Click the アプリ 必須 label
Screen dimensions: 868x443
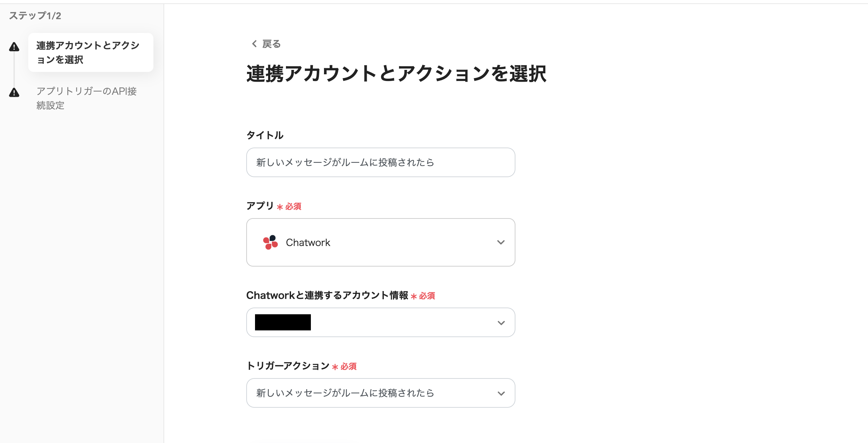[274, 206]
